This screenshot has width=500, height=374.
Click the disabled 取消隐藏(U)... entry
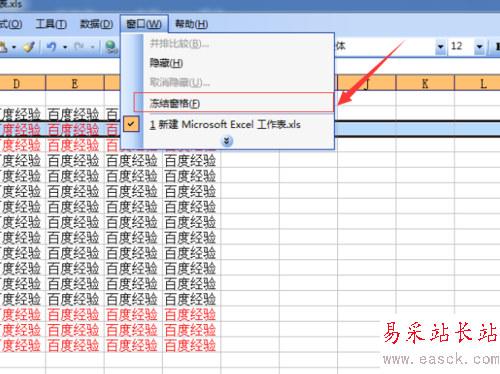tap(227, 82)
